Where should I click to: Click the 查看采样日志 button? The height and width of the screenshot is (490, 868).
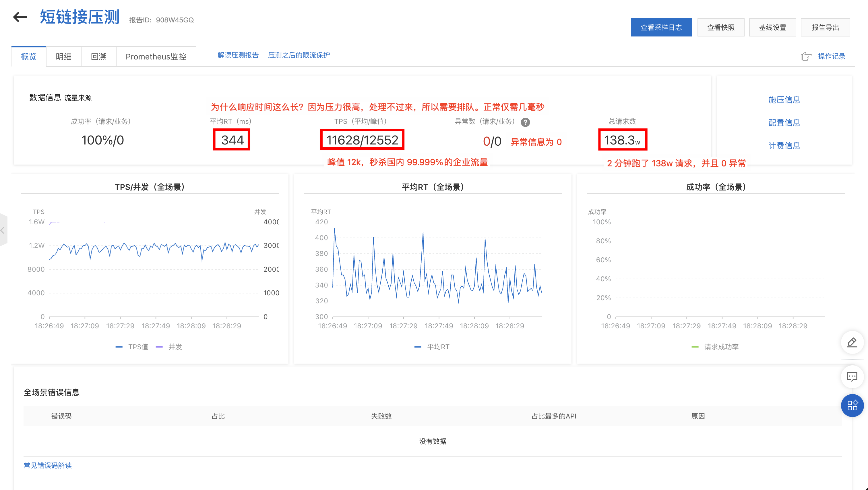pos(661,27)
